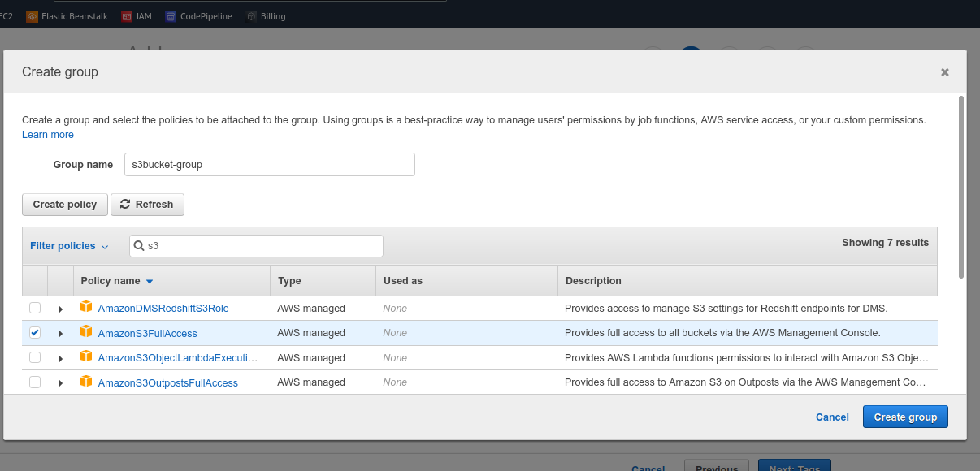Click the dialog vertical scrollbar
The width and height of the screenshot is (980, 471).
coord(961,187)
